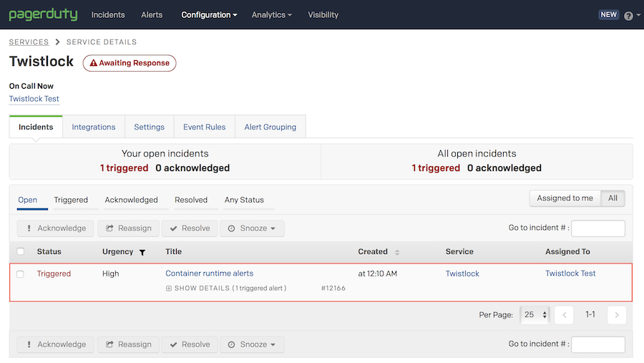
Task: Expand the top Snooze dropdown
Action: (x=252, y=228)
